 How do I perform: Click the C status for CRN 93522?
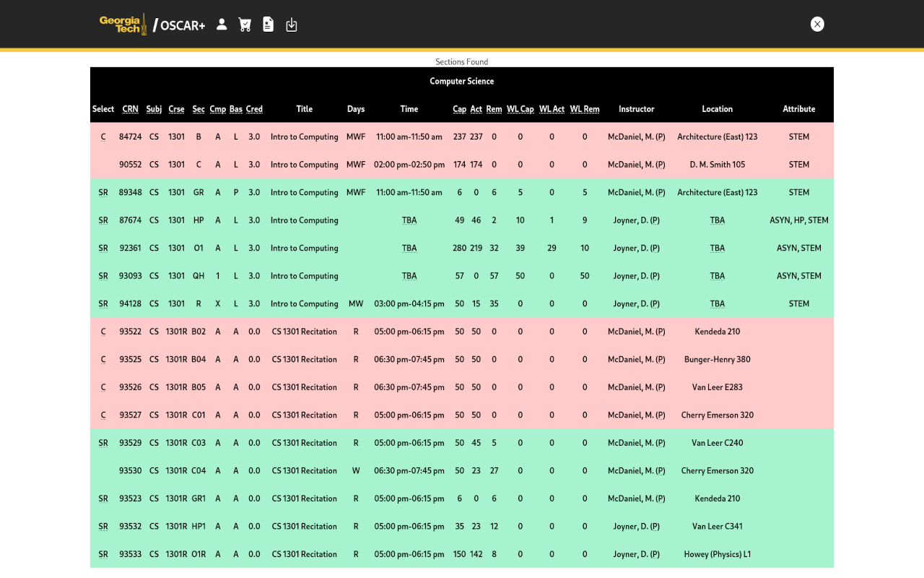(x=103, y=332)
